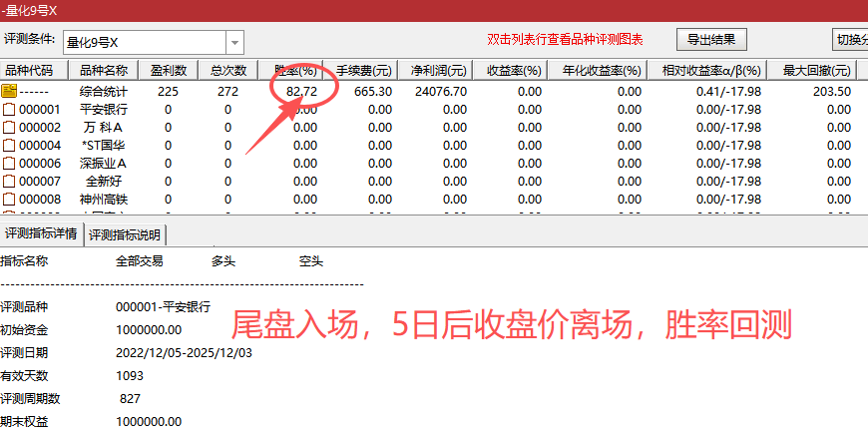Viewport: 868px width, 434px height.
Task: Click the 量化9号X condition input field
Action: 144,42
